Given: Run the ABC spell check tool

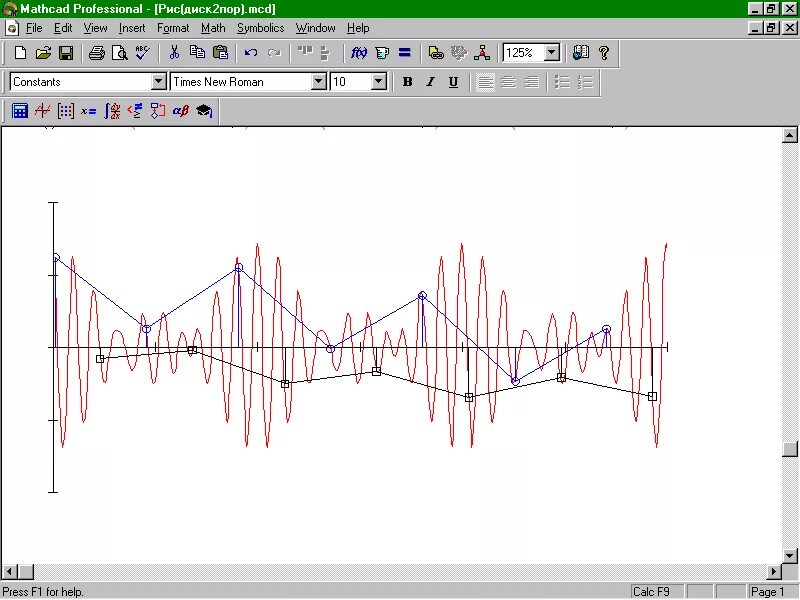Looking at the screenshot, I should click(142, 53).
